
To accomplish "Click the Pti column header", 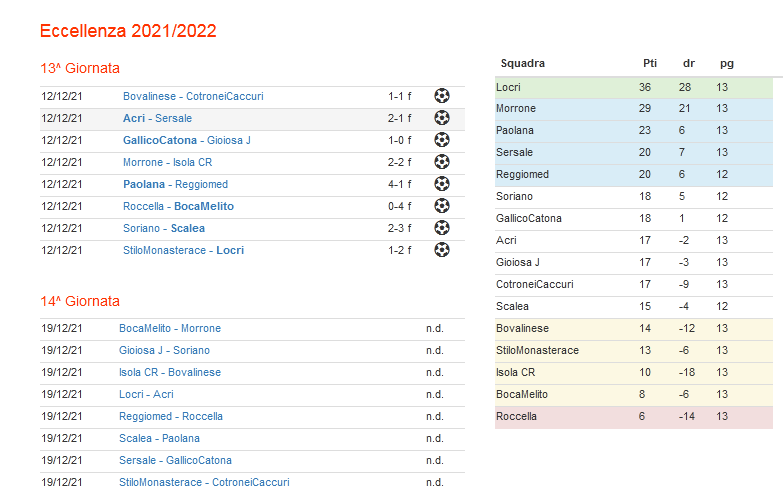I will (x=650, y=63).
